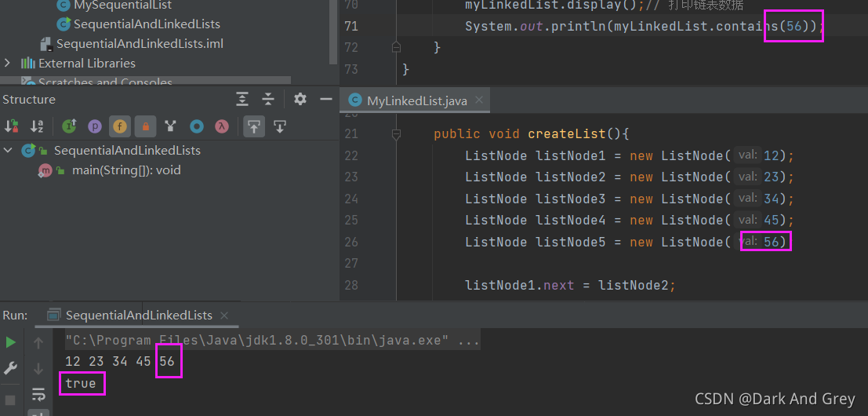Switch to MyLinkedList.java editor tab
The width and height of the screenshot is (868, 416).
(417, 100)
